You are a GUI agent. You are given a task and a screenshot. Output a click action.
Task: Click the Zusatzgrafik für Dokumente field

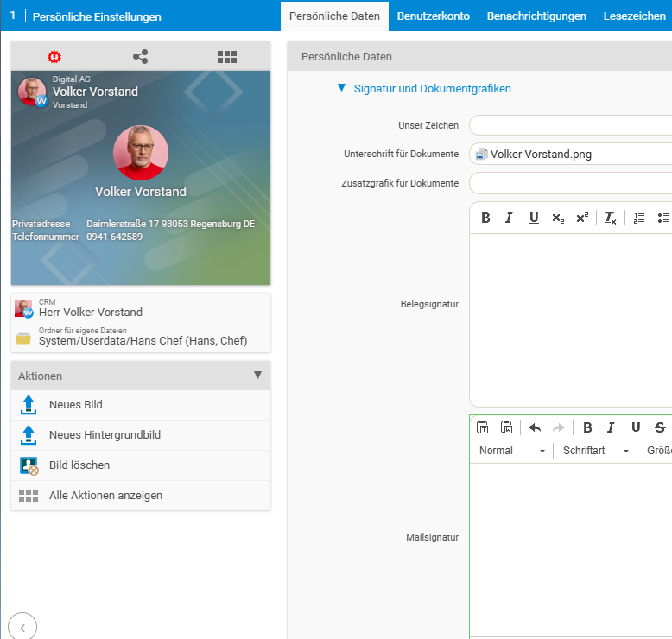[x=570, y=183]
